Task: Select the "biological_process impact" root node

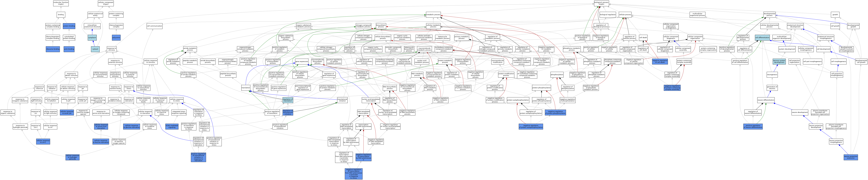Action: tap(601, 3)
